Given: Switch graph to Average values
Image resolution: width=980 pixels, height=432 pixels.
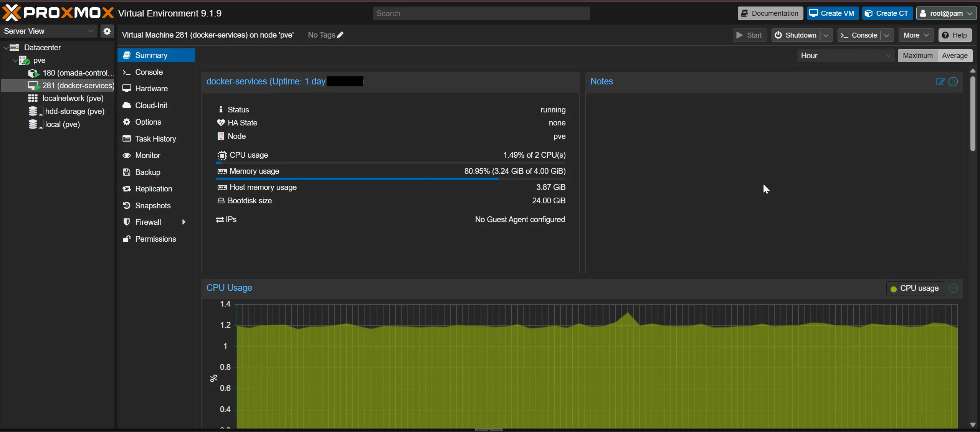Looking at the screenshot, I should [x=955, y=56].
